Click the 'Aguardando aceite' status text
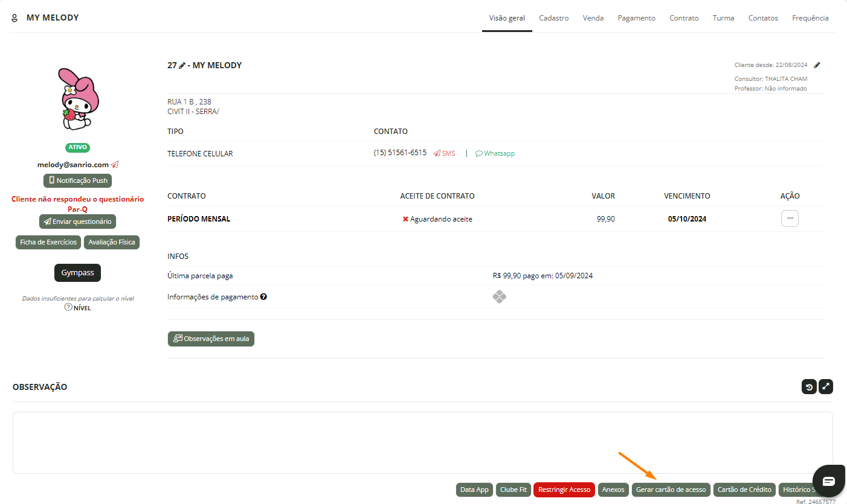 point(441,219)
